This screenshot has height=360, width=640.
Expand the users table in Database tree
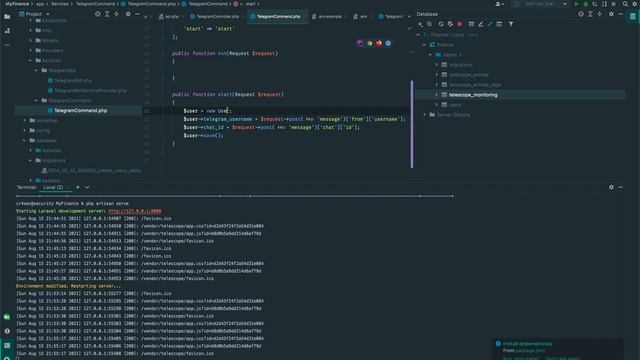pos(436,105)
